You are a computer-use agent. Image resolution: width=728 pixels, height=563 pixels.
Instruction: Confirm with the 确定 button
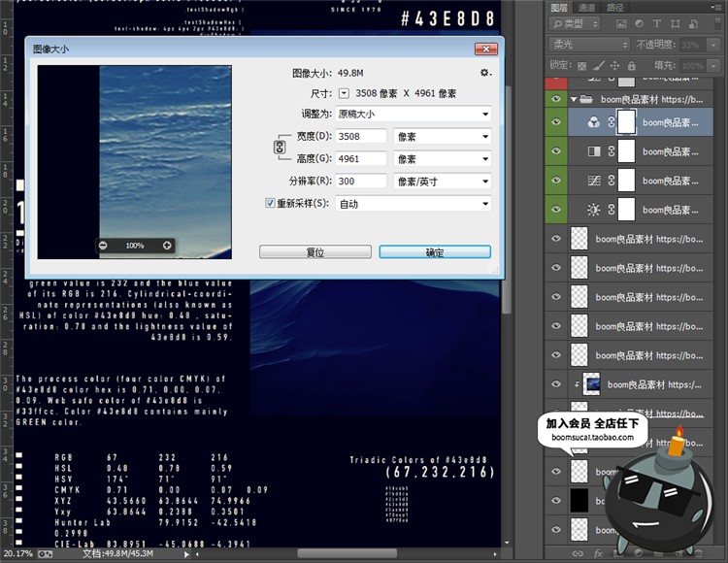[x=435, y=252]
